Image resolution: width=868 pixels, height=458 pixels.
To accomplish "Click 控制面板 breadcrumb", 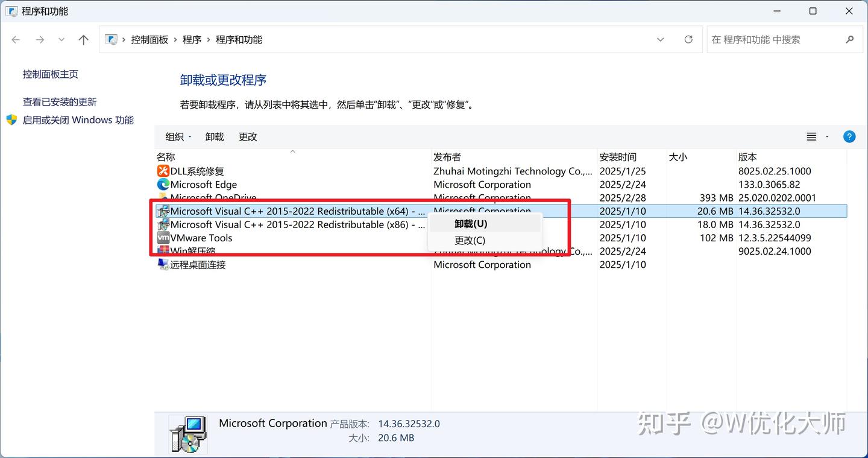I will (149, 40).
